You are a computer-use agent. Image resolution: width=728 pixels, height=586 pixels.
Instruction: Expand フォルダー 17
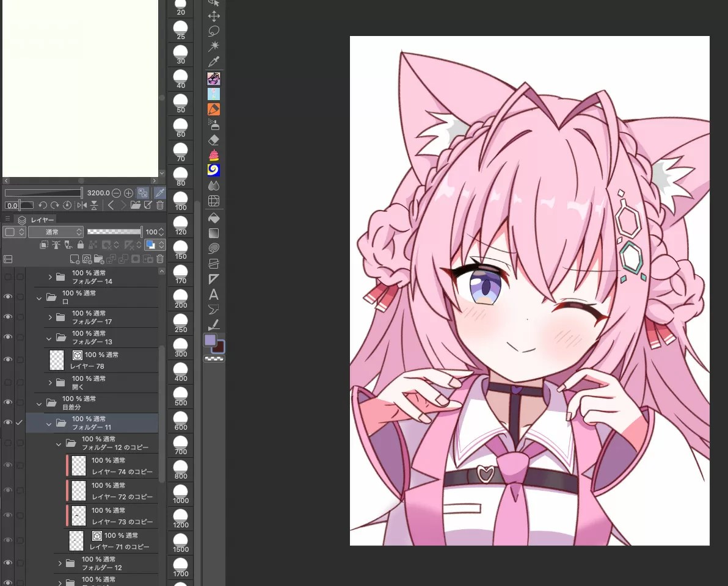click(50, 317)
